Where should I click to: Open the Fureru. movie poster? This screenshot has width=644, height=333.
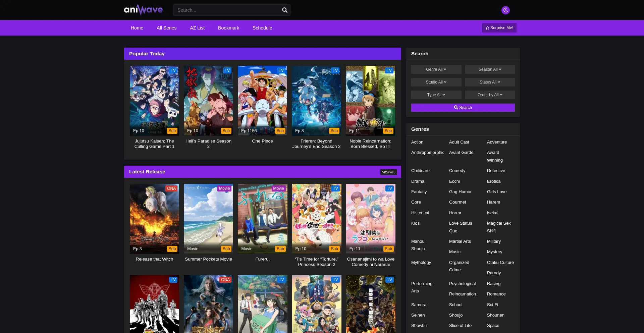tap(262, 219)
